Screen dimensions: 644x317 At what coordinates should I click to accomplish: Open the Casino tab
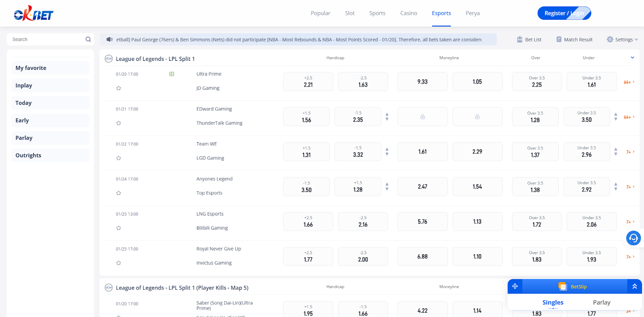[x=409, y=13]
